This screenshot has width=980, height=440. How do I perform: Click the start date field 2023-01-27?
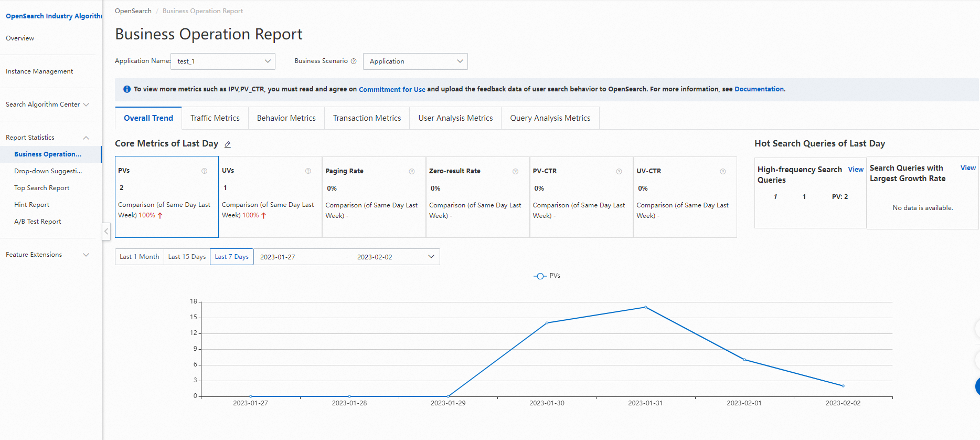tap(278, 257)
